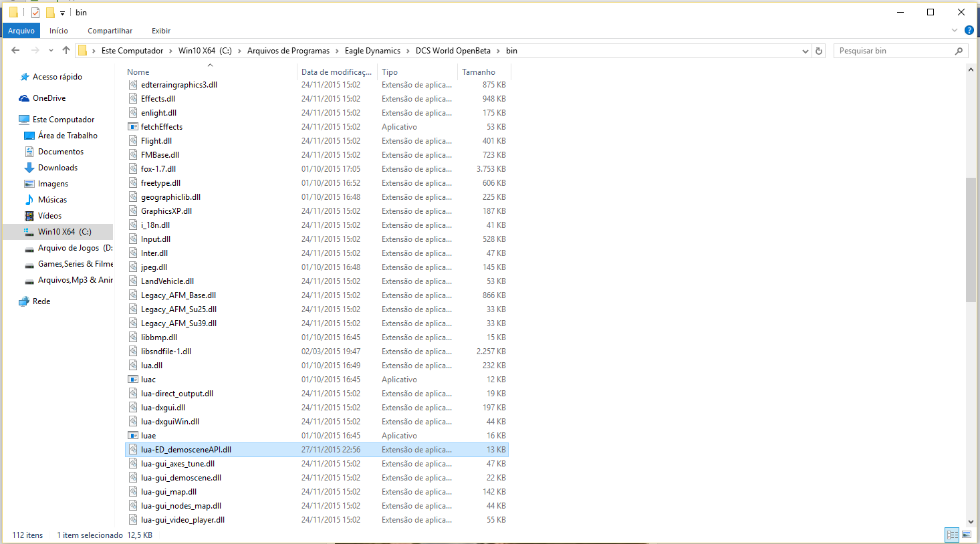This screenshot has height=544, width=980.
Task: Select the GraphicsXP.dll file
Action: (316, 211)
